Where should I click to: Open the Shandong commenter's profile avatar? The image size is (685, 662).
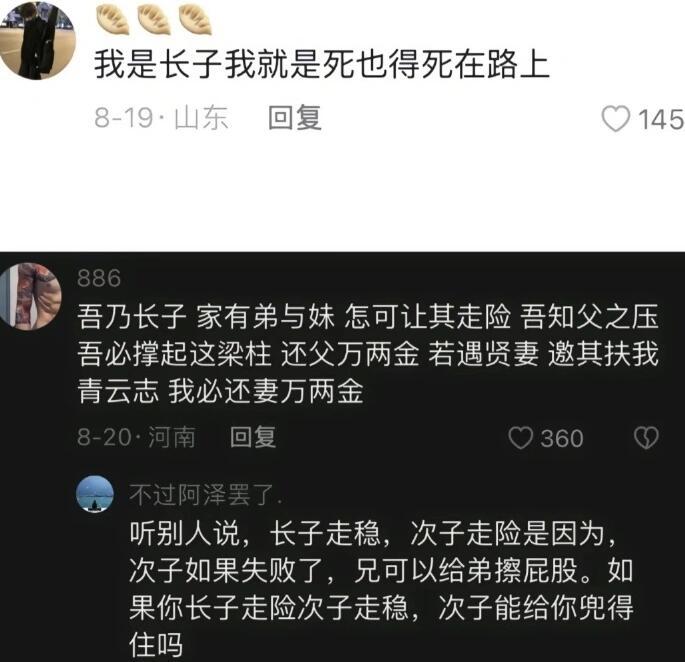pyautogui.click(x=36, y=40)
